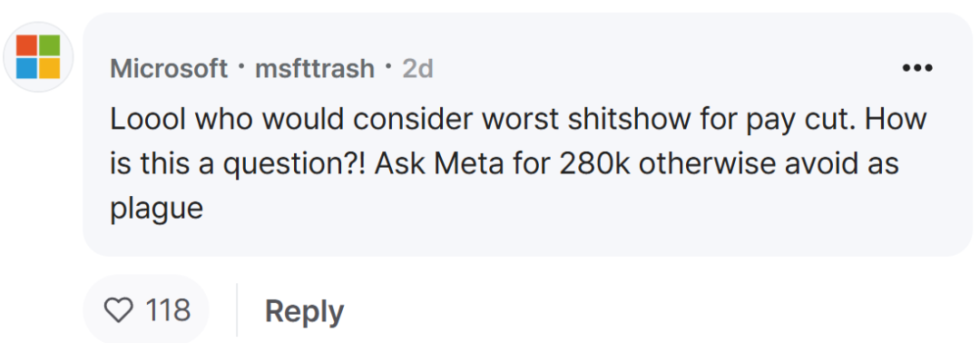The height and width of the screenshot is (343, 980).
Task: Like the comment with the heart icon
Action: tap(119, 310)
